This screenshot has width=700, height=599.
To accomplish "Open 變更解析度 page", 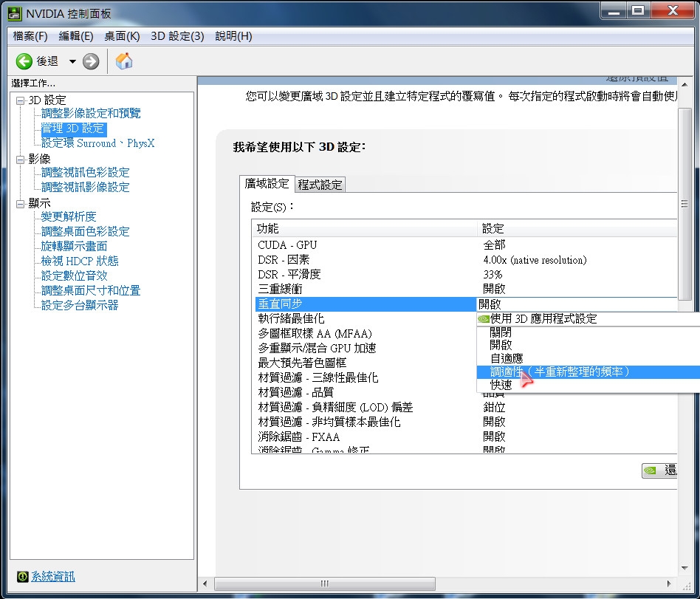I will pos(69,216).
